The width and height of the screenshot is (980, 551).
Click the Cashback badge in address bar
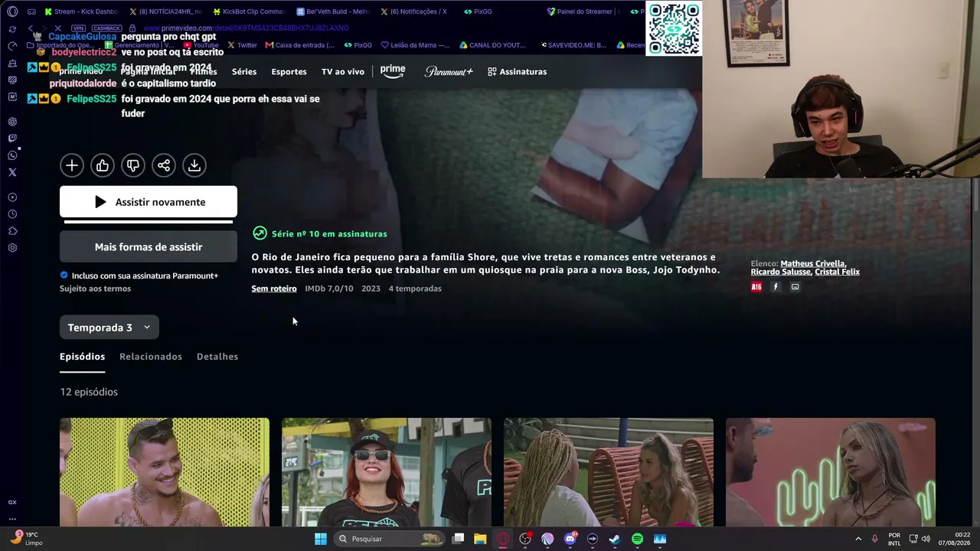coord(107,28)
